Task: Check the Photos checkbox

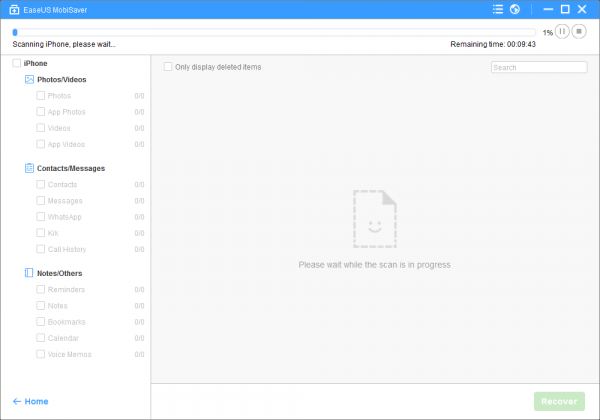Action: [x=41, y=95]
